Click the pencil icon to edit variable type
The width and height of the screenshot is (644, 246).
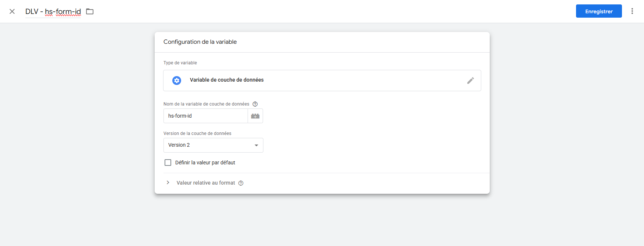[x=470, y=81]
